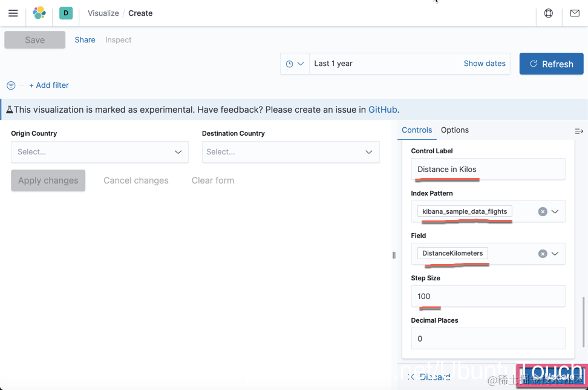
Task: Open the filter options icon beside Add filter
Action: click(11, 85)
